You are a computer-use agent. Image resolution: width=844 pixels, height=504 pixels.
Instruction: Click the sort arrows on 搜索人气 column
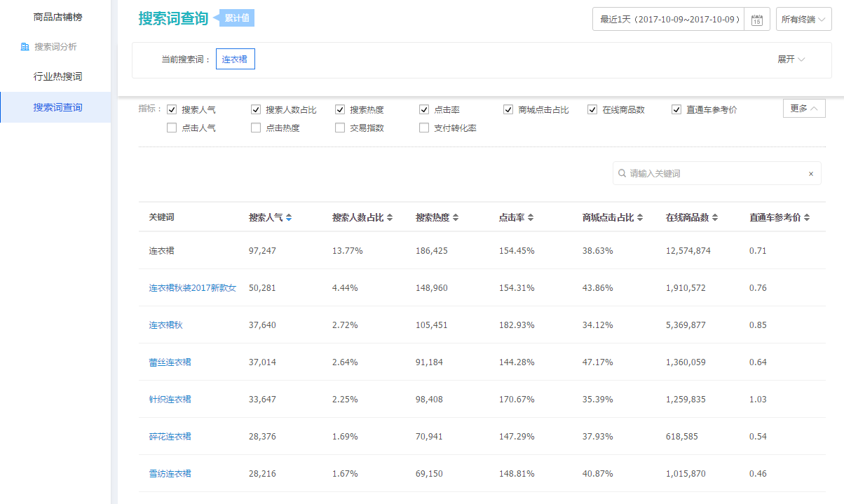289,218
